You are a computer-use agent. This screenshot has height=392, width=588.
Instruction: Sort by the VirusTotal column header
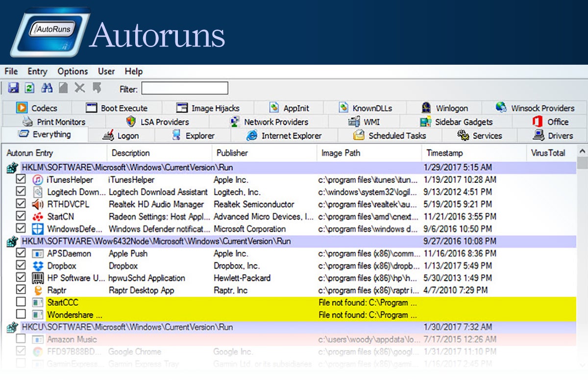pos(552,153)
